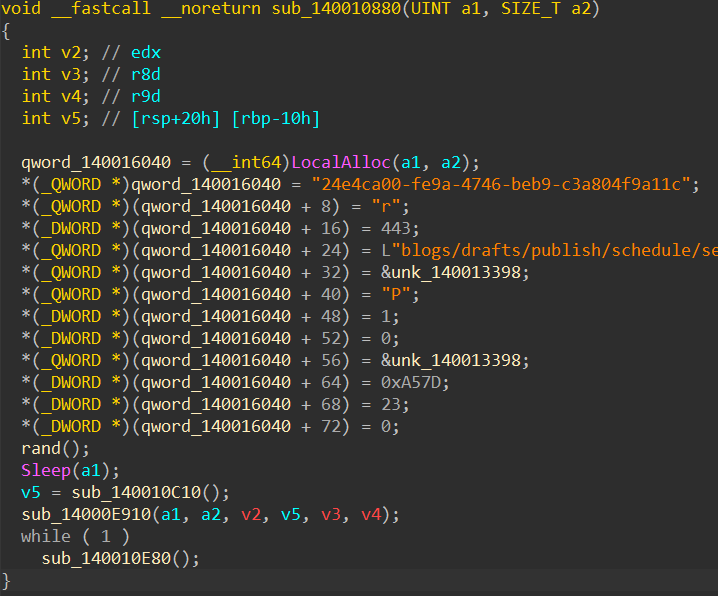Open function sub_140010E80 inside the loop
This screenshot has width=718, height=596.
(106, 558)
